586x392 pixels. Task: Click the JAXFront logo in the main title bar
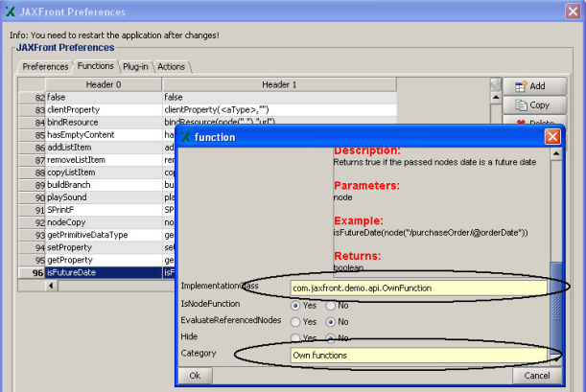11,12
